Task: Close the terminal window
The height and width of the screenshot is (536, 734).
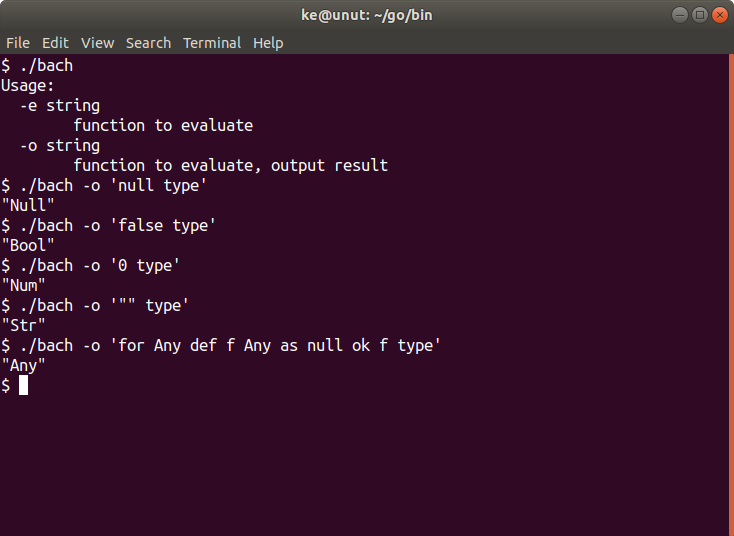Action: click(x=718, y=15)
